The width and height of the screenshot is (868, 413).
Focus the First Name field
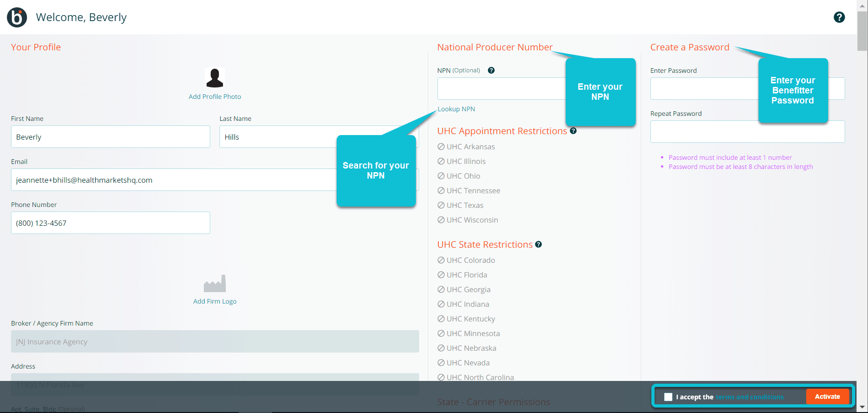(110, 137)
